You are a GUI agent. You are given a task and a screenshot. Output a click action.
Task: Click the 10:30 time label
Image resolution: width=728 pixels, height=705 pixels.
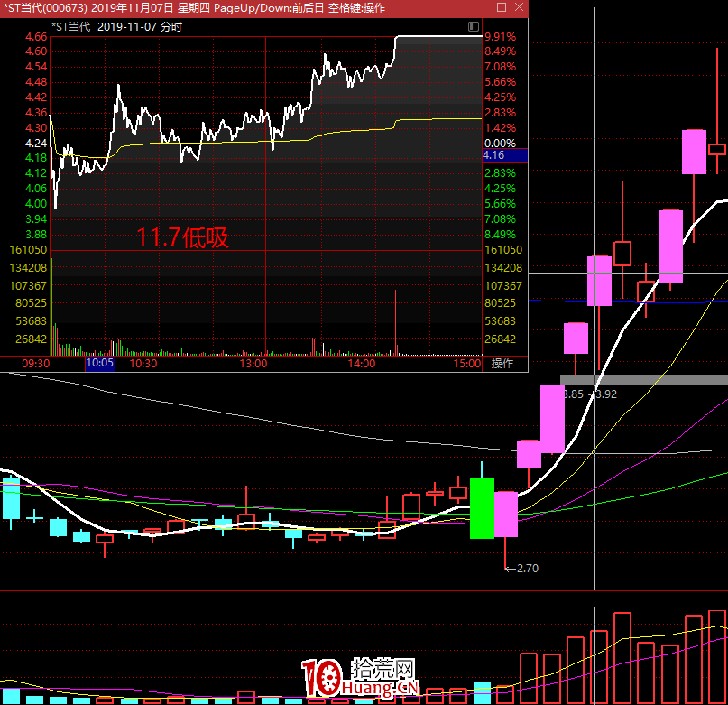click(x=143, y=364)
